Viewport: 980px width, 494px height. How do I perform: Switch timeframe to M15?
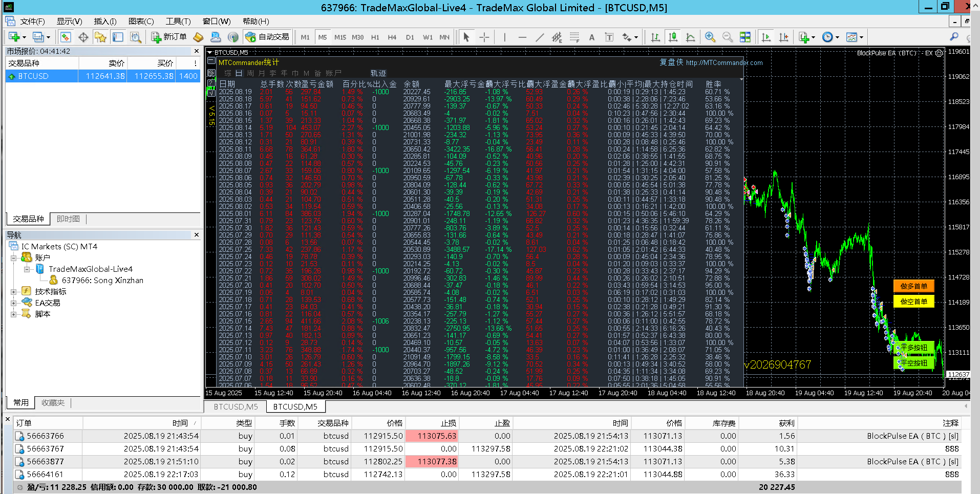(340, 37)
